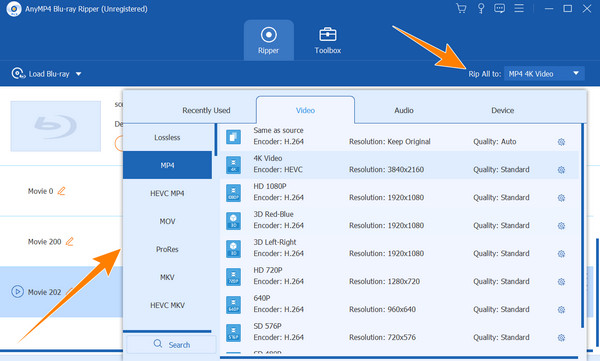Image resolution: width=600 pixels, height=361 pixels.
Task: Select the Movie 200 title
Action: (x=44, y=242)
